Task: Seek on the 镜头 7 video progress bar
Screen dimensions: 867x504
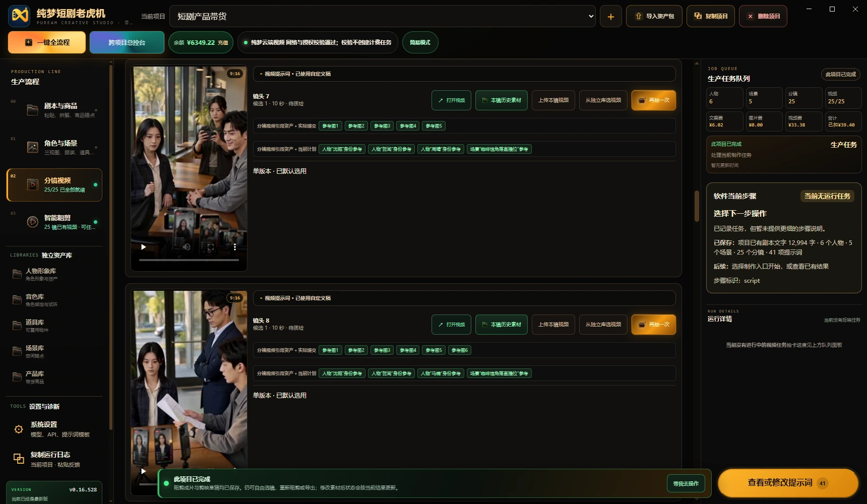Action: click(189, 260)
